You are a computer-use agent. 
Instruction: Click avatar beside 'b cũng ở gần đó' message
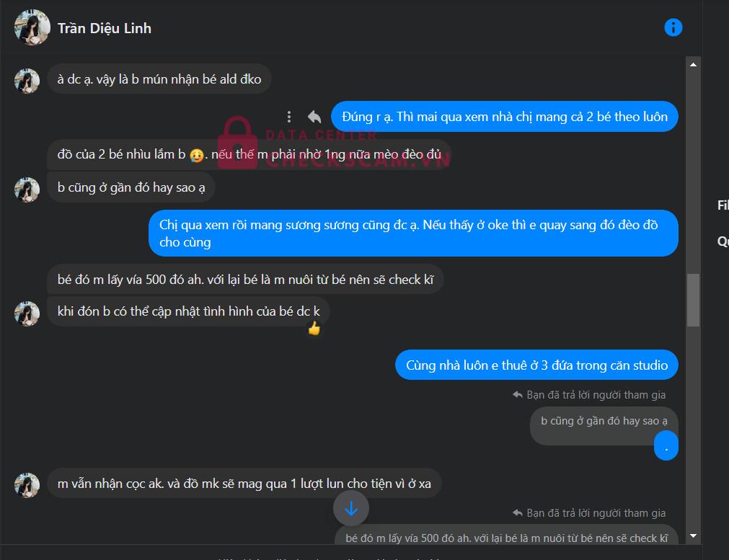(27, 190)
